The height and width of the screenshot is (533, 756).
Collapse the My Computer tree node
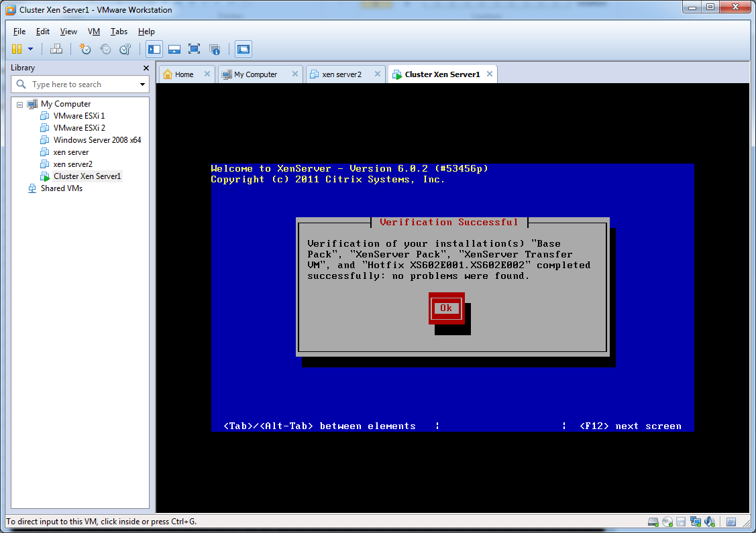pos(20,104)
